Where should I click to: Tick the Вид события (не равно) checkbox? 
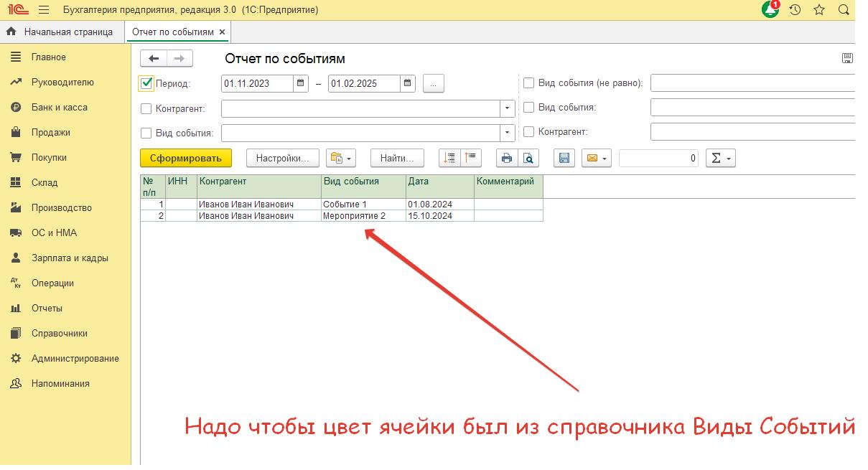(x=529, y=83)
